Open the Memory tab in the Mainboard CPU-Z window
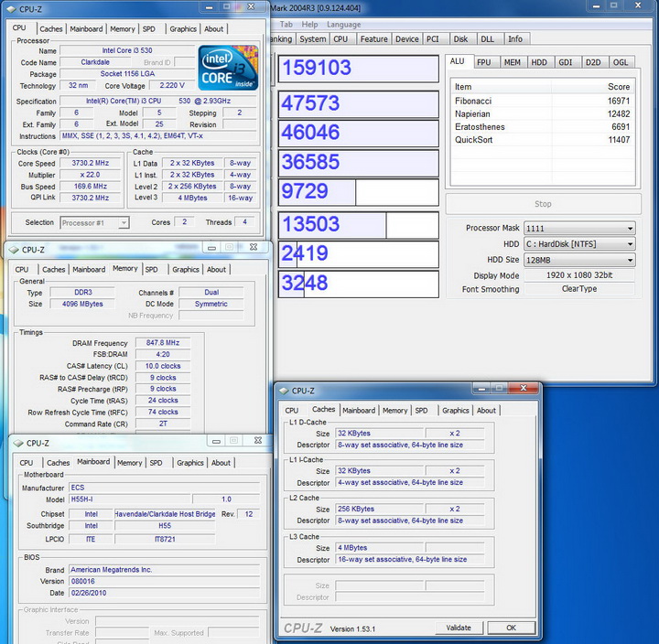 (x=129, y=463)
